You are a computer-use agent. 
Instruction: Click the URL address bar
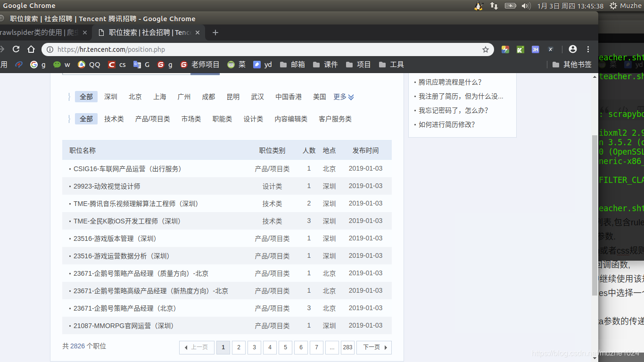coord(268,49)
